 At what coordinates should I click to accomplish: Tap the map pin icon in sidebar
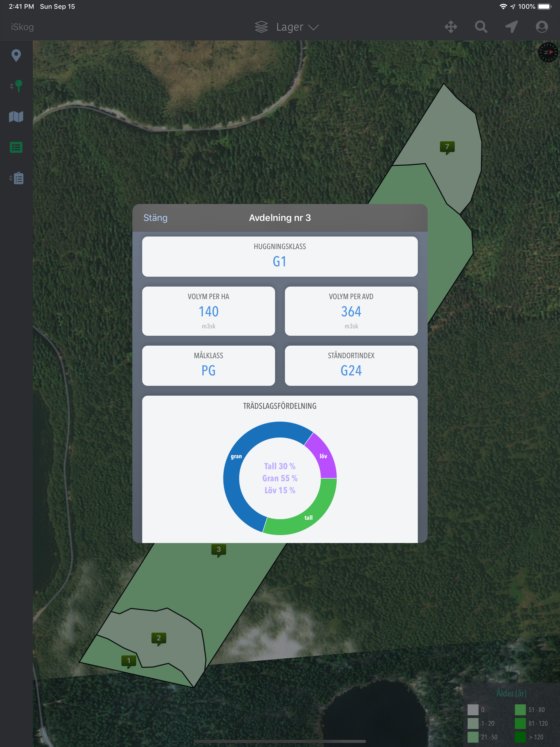[16, 56]
